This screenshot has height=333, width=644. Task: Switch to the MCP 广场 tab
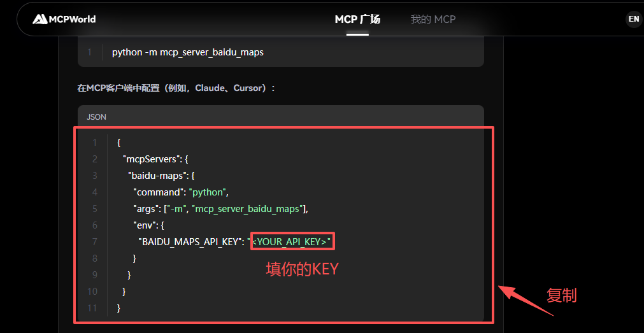click(x=357, y=19)
